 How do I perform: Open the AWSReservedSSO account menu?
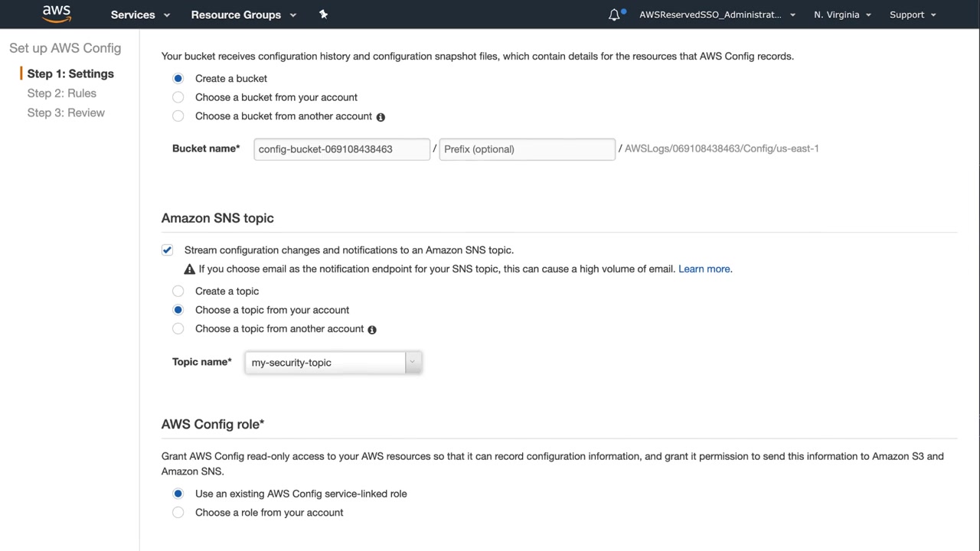[x=717, y=15]
